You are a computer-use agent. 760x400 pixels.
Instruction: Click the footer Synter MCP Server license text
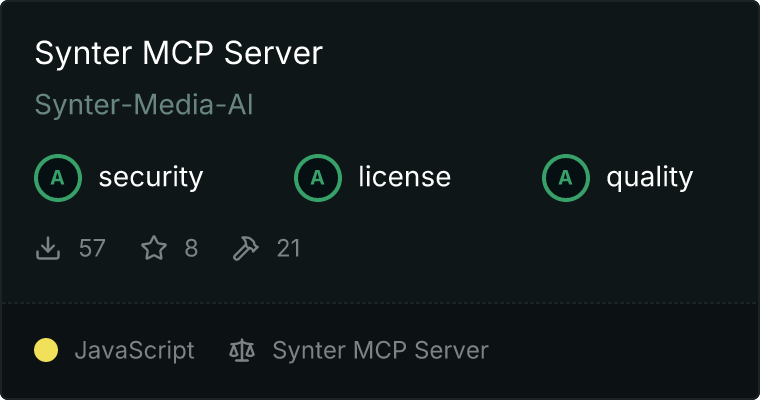[x=380, y=350]
